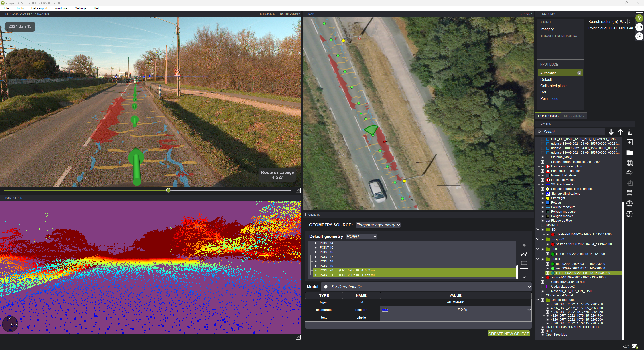This screenshot has height=350, width=644.
Task: Delete the selected layer with the trash icon
Action: 630,132
